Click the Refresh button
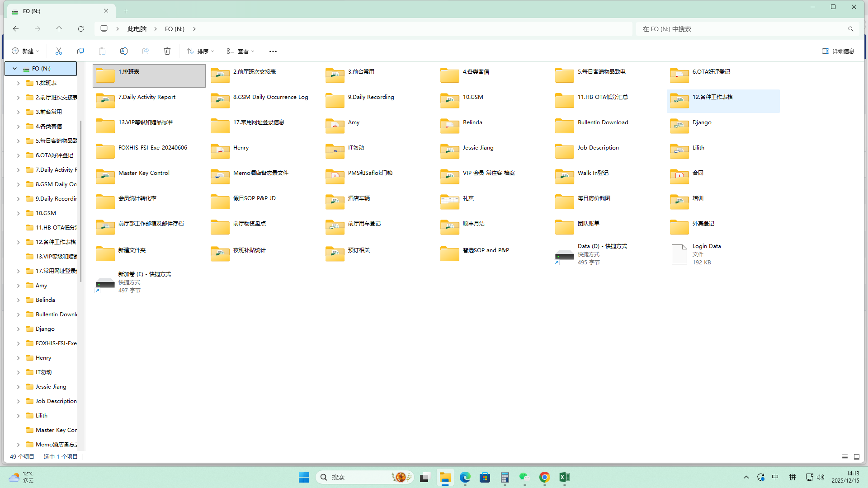The image size is (868, 488). tap(81, 29)
